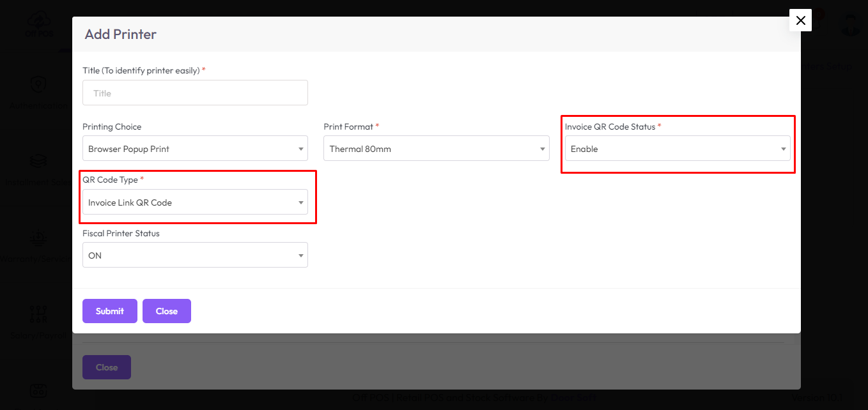Click the Salary/Payroll icon in the sidebar
This screenshot has width=868, height=410.
pyautogui.click(x=38, y=314)
